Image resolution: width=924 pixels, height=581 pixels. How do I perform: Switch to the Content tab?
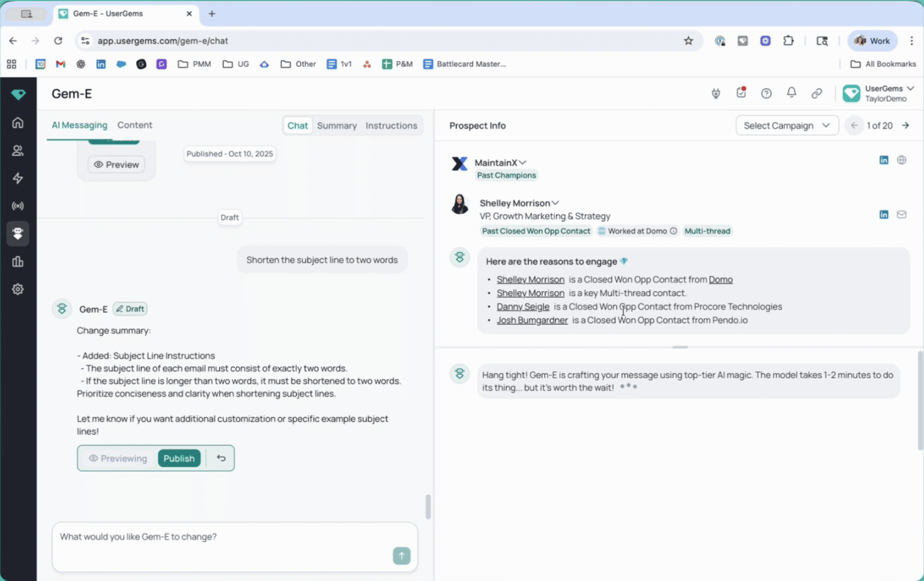click(135, 125)
